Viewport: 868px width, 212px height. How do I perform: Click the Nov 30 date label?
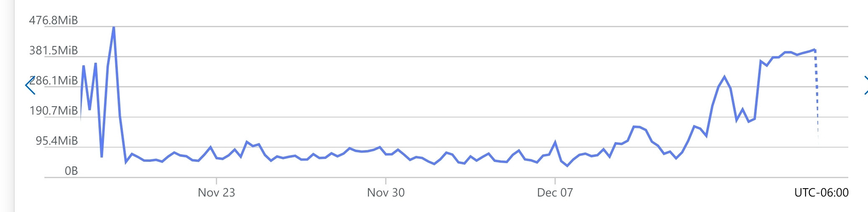[x=386, y=193]
